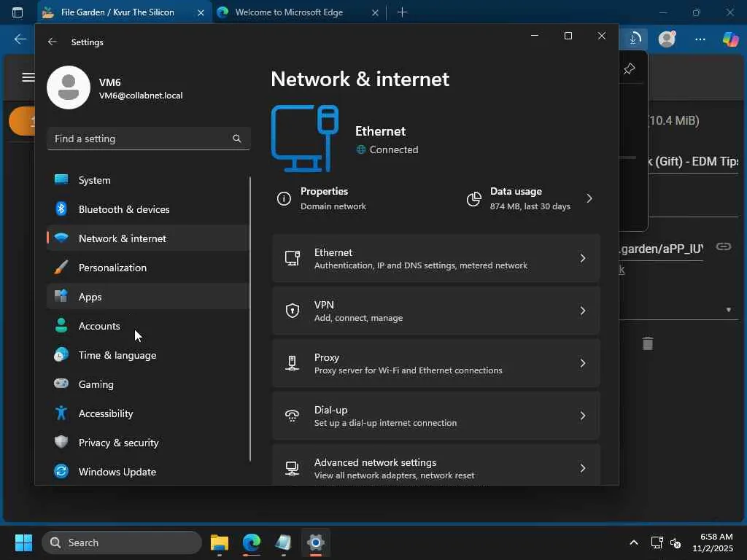The height and width of the screenshot is (560, 747).
Task: Select Accounts in the settings menu
Action: point(99,326)
